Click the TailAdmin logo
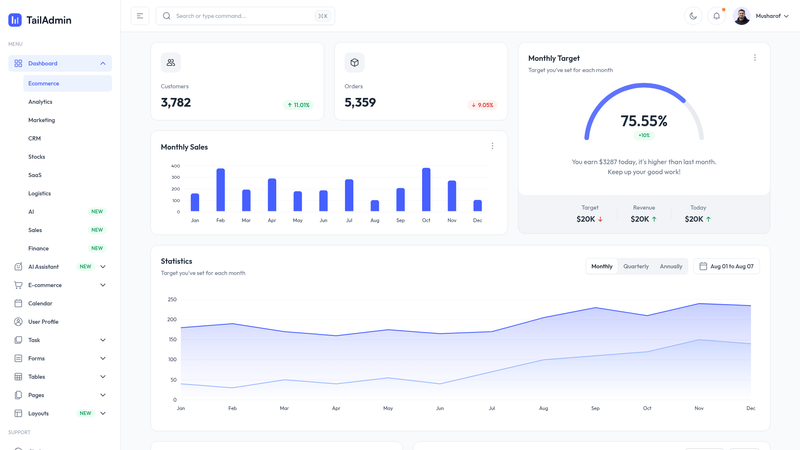The image size is (800, 450). [40, 20]
